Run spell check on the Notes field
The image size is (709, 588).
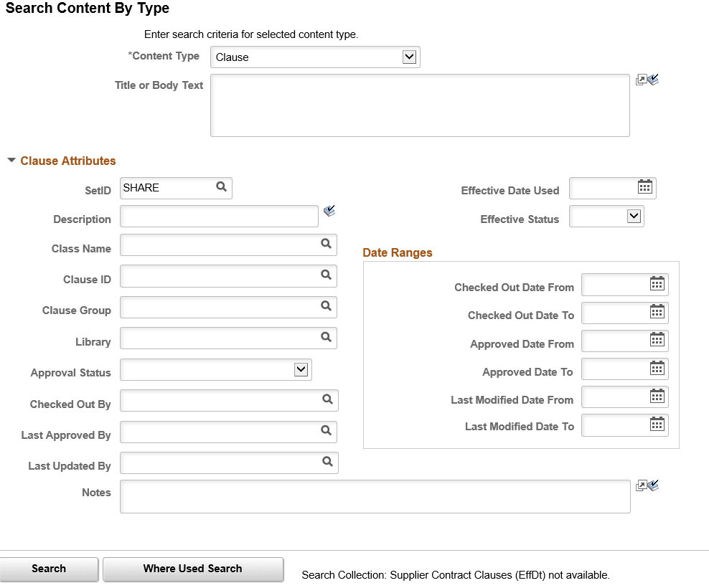tap(652, 485)
